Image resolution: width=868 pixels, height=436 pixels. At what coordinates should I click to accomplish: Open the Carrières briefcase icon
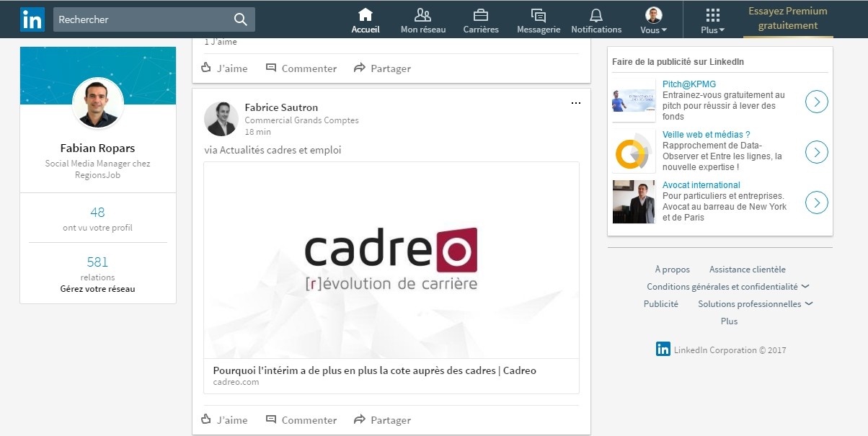[481, 14]
